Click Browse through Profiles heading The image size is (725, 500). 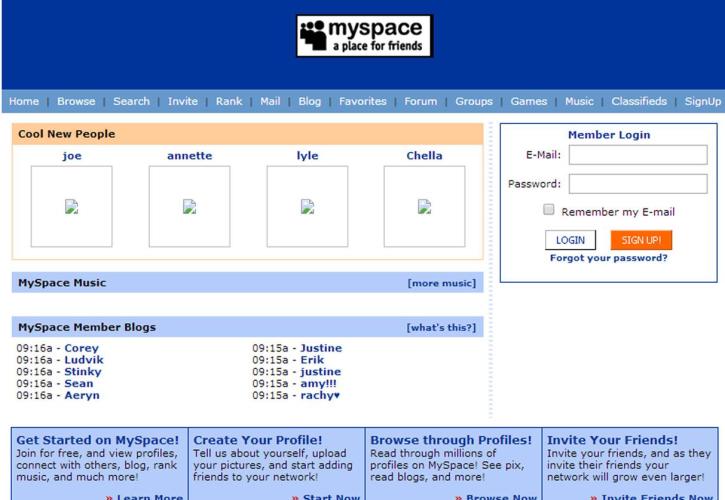tap(451, 440)
